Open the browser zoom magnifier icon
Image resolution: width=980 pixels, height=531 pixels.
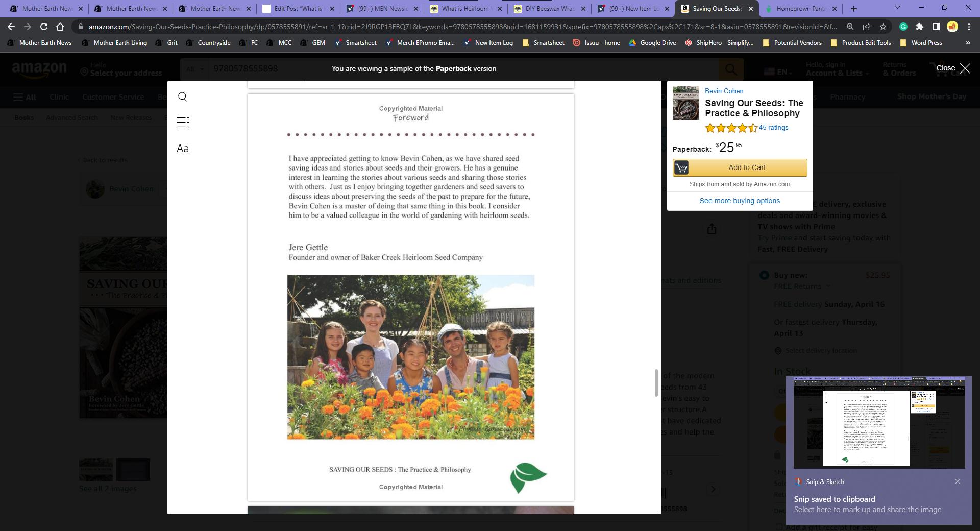point(850,27)
